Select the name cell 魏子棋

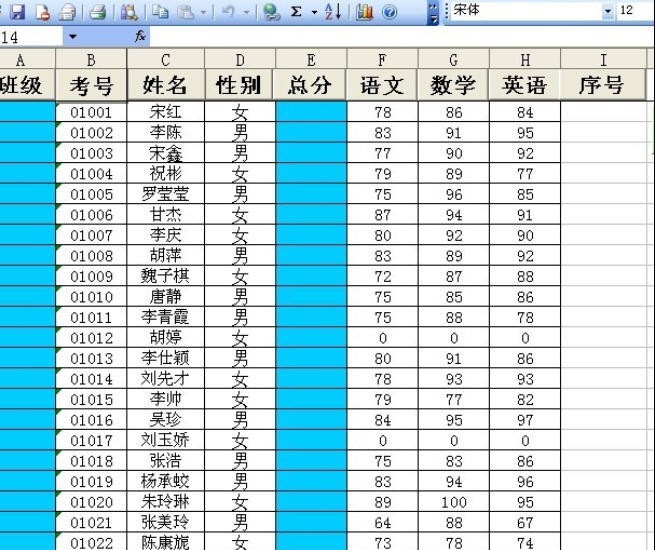[x=166, y=276]
